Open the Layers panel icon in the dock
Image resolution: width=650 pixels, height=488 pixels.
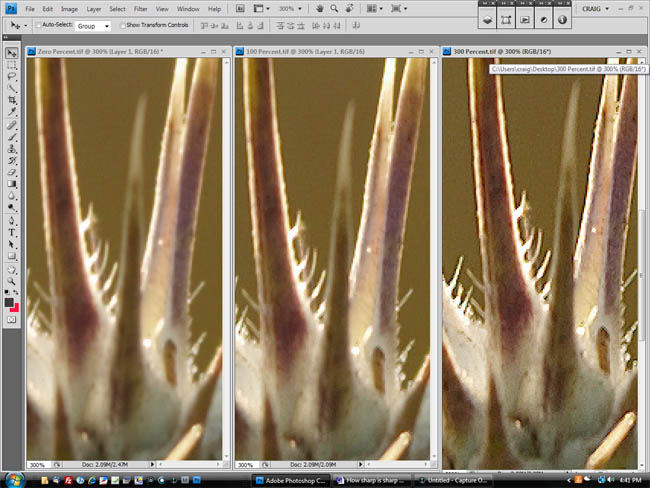point(488,19)
